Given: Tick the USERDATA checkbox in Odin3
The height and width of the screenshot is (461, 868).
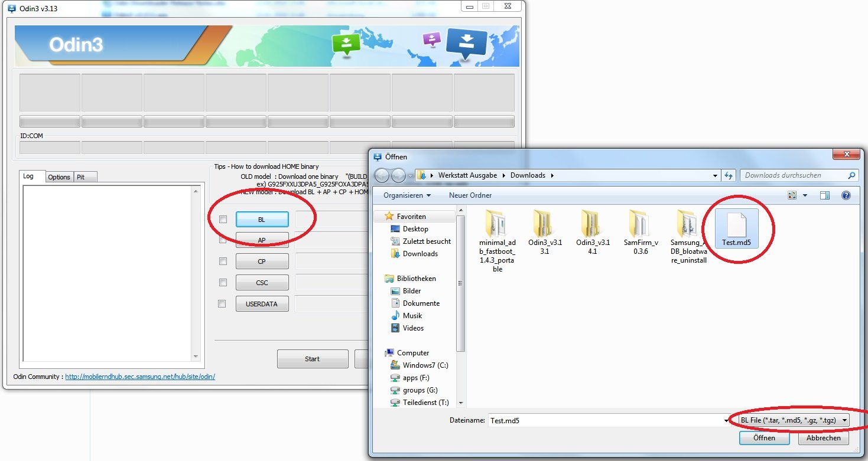Looking at the screenshot, I should click(x=223, y=304).
